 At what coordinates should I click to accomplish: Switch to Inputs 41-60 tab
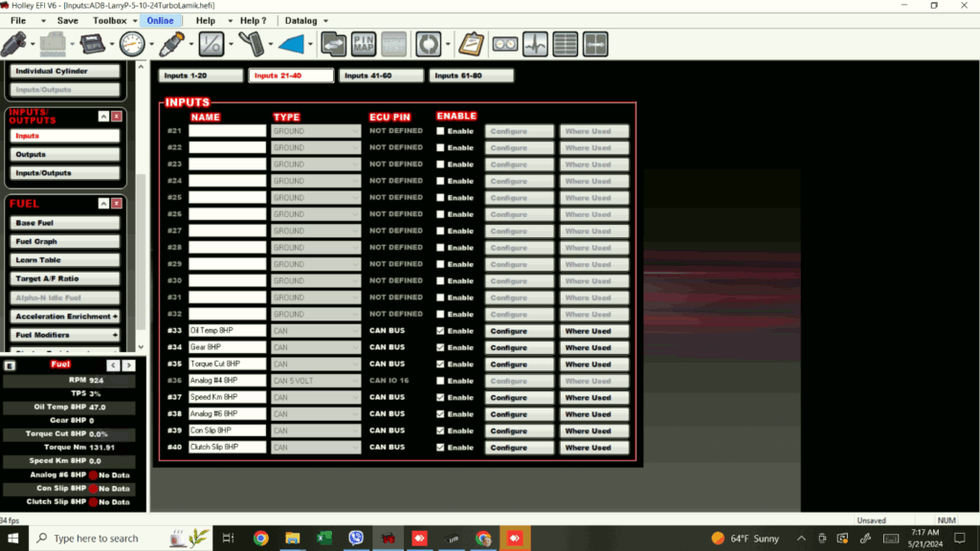tap(381, 76)
